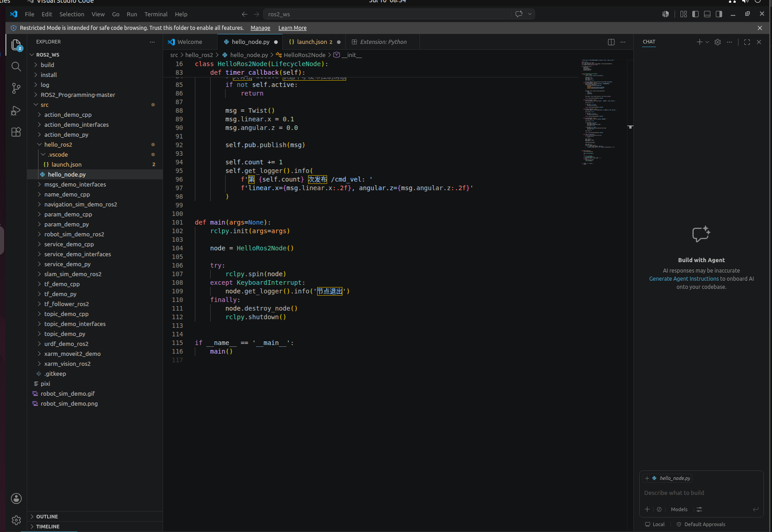Click the split editor right icon
This screenshot has height=532, width=772.
click(x=611, y=42)
